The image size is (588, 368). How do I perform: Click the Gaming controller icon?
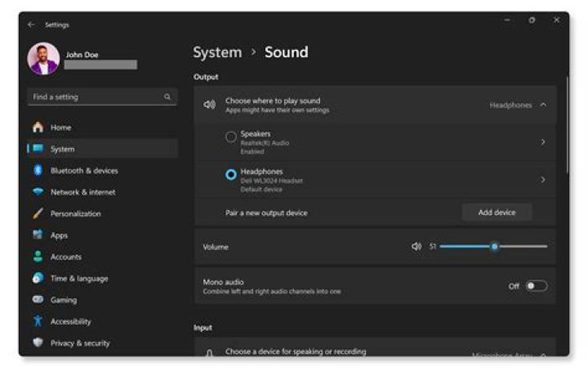pyautogui.click(x=38, y=300)
